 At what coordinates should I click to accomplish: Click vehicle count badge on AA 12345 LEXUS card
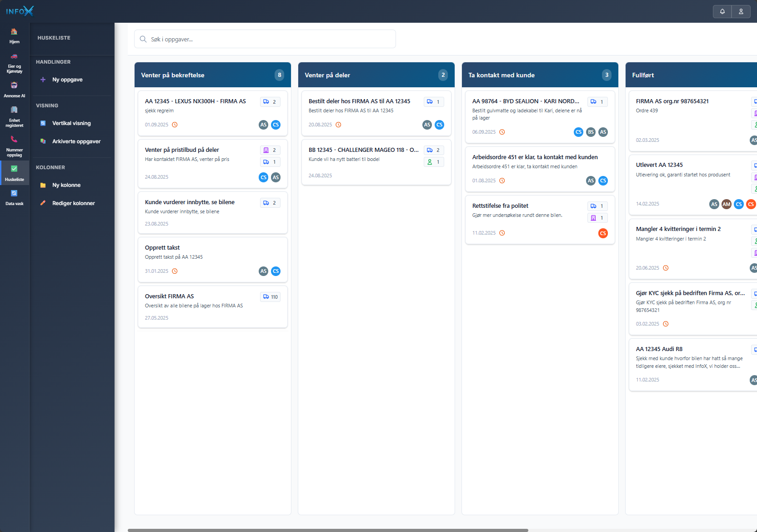[x=270, y=102]
